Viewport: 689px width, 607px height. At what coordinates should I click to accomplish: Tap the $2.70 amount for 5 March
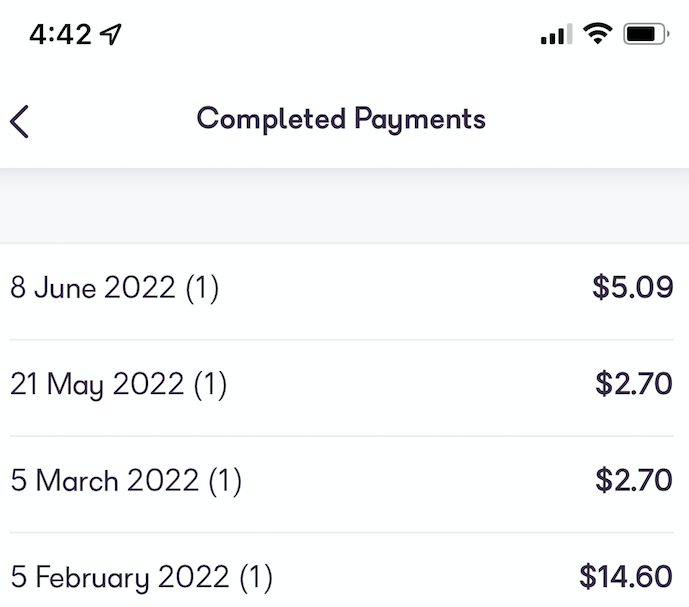(x=634, y=481)
